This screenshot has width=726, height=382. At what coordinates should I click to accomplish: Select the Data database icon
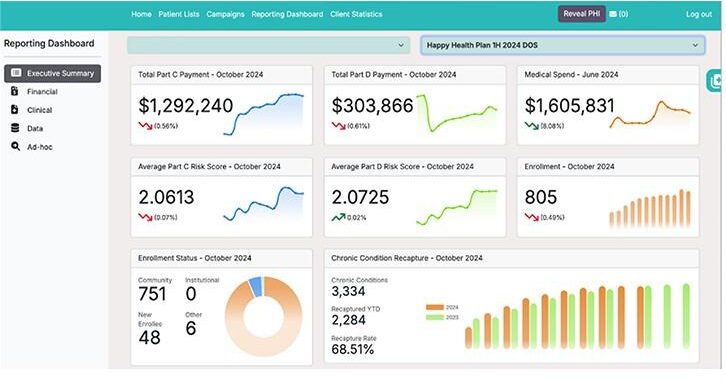(15, 128)
